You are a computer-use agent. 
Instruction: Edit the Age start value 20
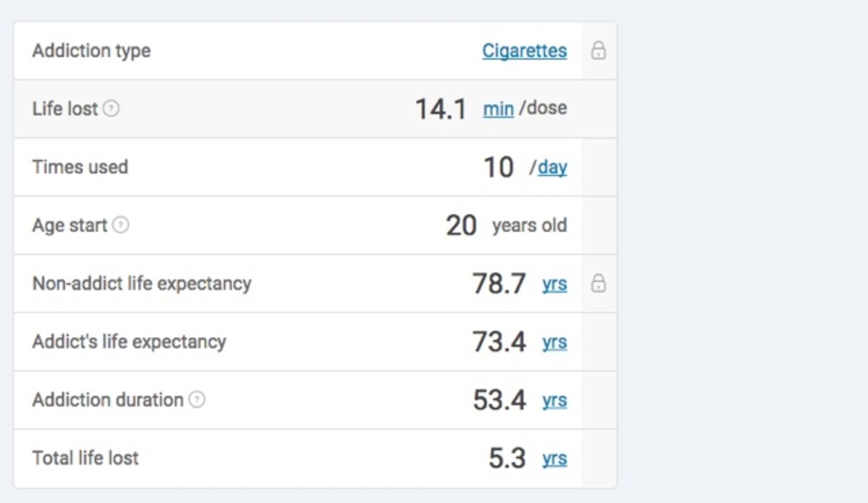coord(461,225)
